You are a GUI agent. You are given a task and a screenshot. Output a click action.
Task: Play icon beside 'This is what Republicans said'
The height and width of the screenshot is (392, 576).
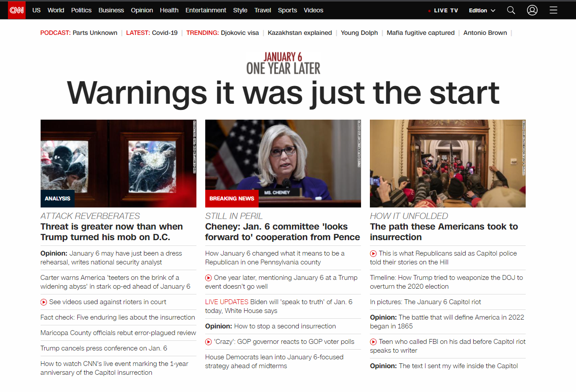point(373,254)
